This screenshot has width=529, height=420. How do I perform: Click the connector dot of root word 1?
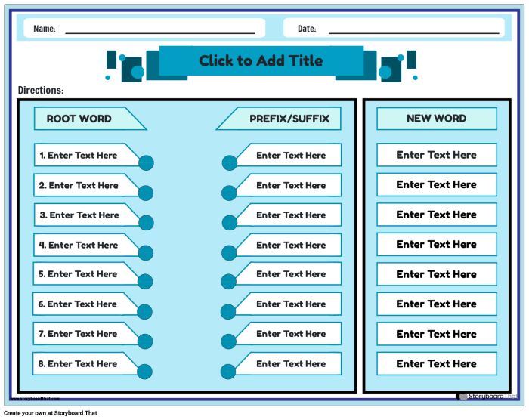(x=147, y=162)
